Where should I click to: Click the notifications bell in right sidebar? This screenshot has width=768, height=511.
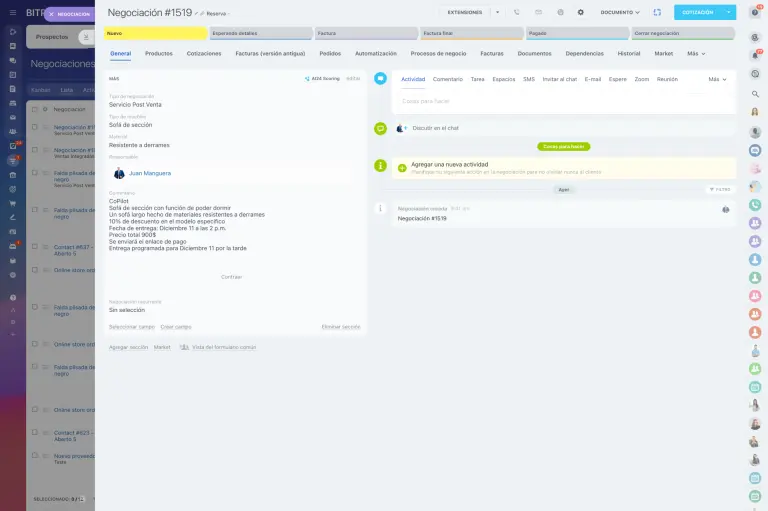(x=755, y=56)
